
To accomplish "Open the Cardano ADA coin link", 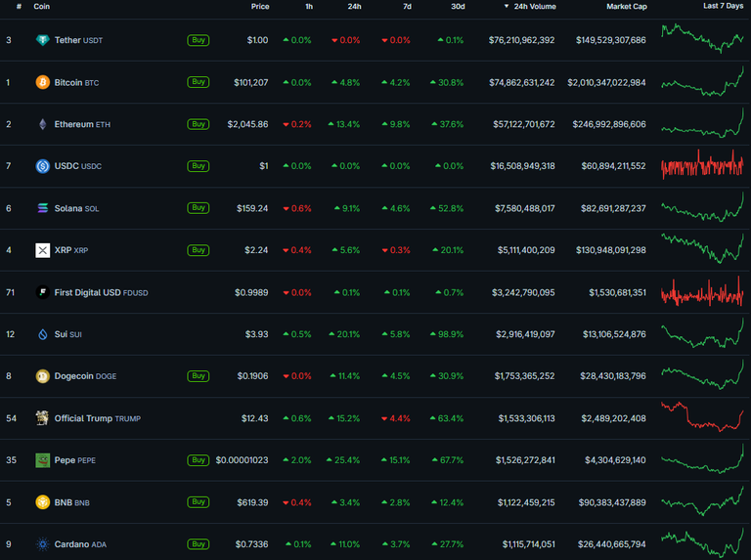I will click(80, 544).
